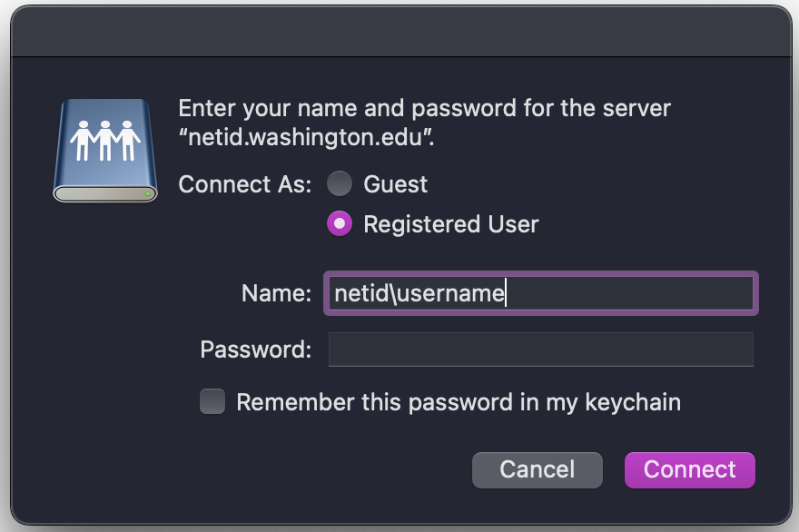Click the "Guest" text label
799x532 pixels.
(396, 184)
